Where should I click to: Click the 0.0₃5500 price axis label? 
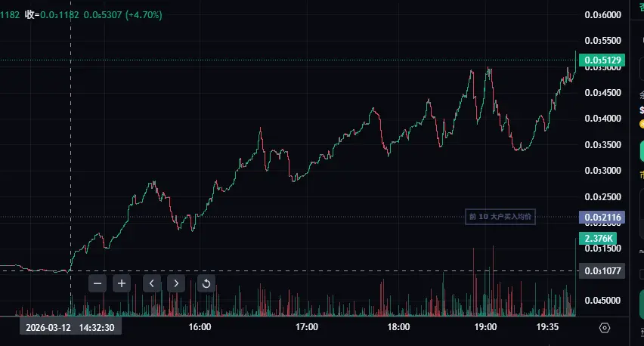click(602, 41)
